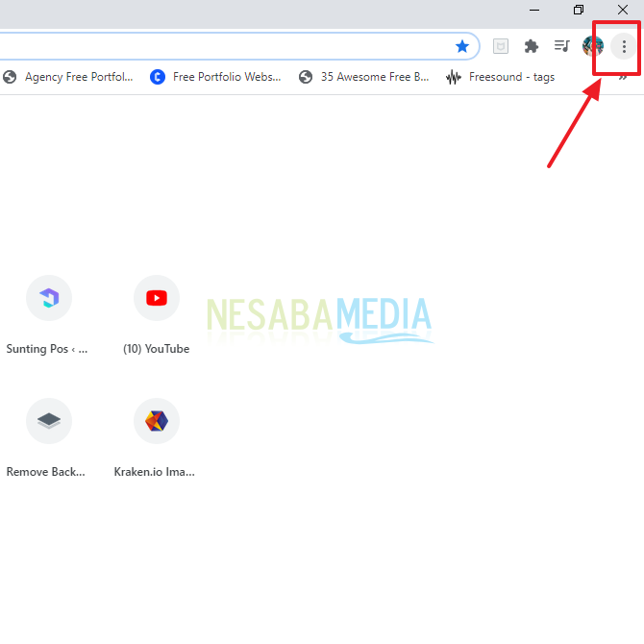Expand the hidden bookmarks overflow chevron
644x644 pixels.
tap(623, 78)
